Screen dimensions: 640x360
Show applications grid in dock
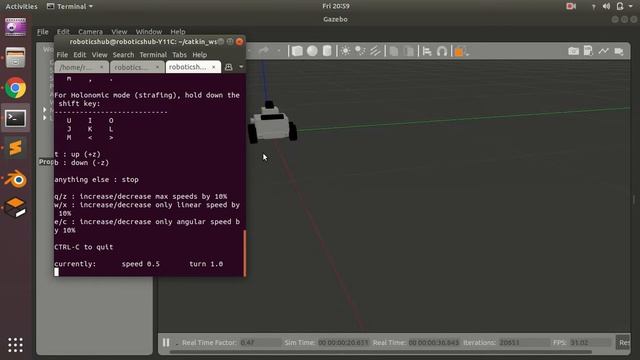tap(16, 345)
